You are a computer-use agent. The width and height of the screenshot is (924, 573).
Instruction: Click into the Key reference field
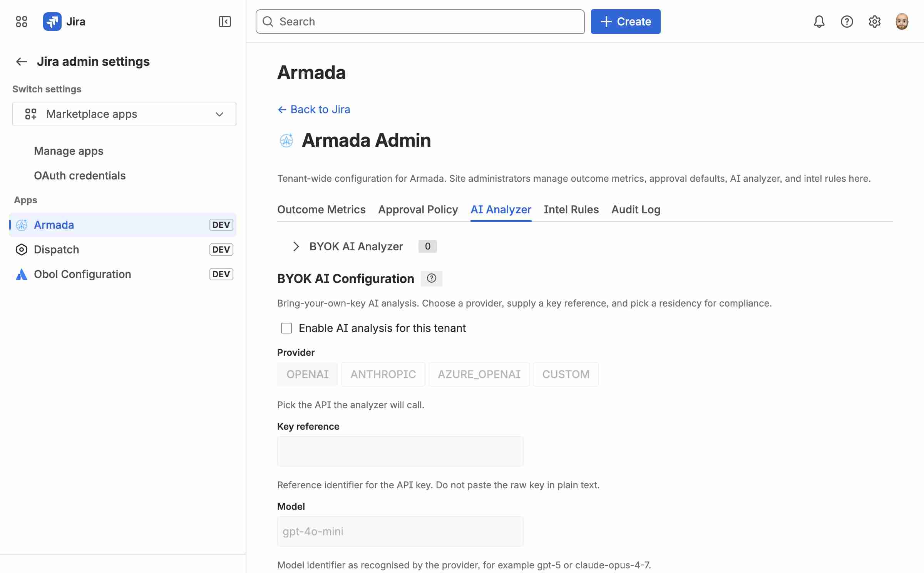click(x=400, y=451)
